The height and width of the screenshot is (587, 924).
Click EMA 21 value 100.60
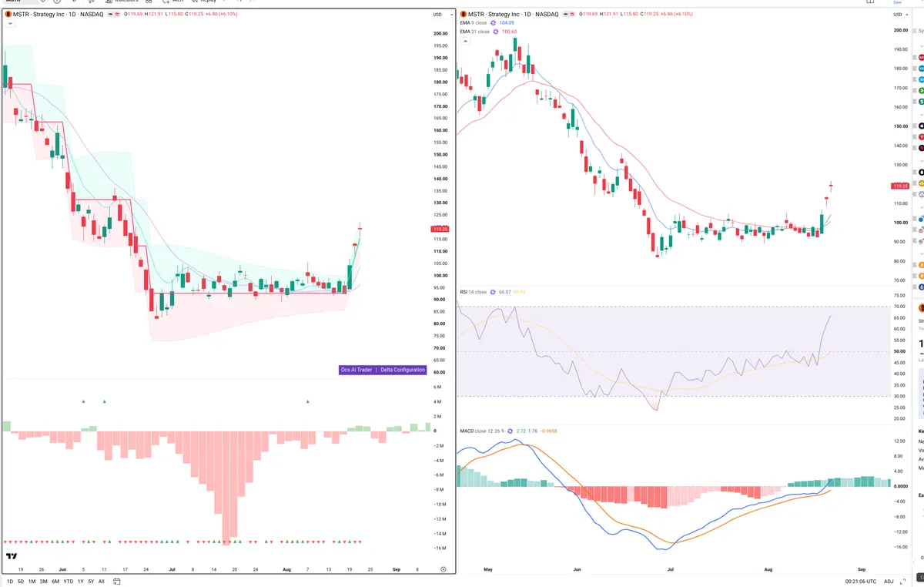[509, 32]
